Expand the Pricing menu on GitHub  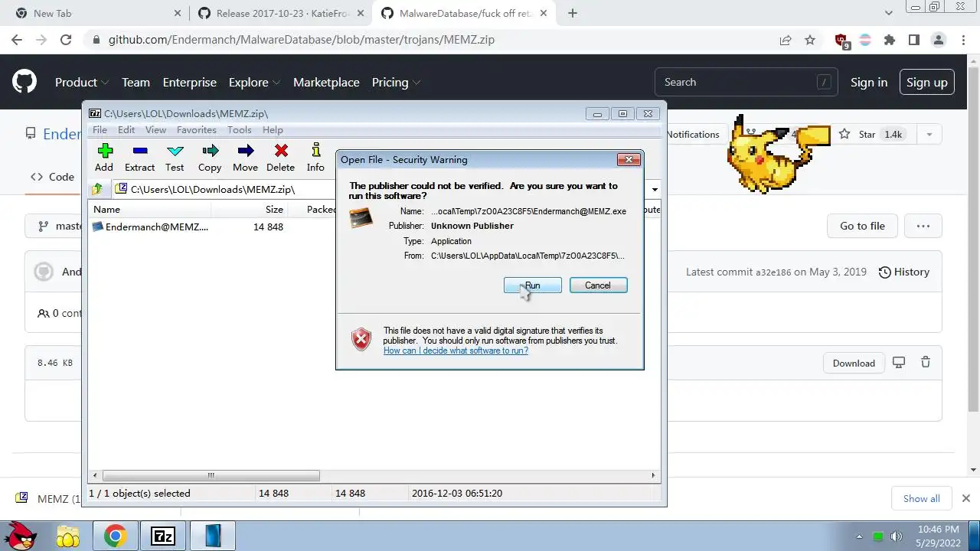(x=396, y=83)
